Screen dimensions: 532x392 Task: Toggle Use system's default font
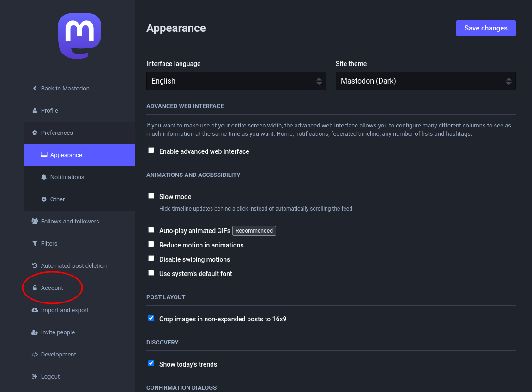151,272
